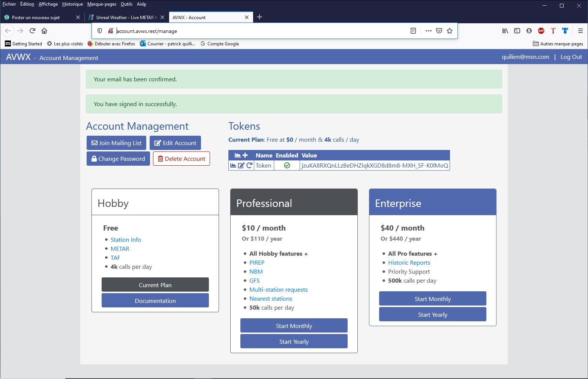The height and width of the screenshot is (379, 588).
Task: Open the Fichier menu
Action: click(9, 4)
